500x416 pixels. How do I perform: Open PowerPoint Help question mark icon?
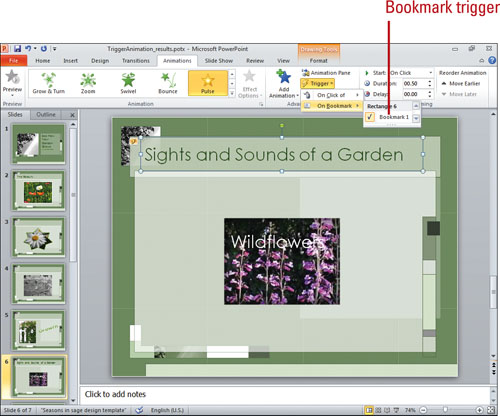tap(492, 60)
